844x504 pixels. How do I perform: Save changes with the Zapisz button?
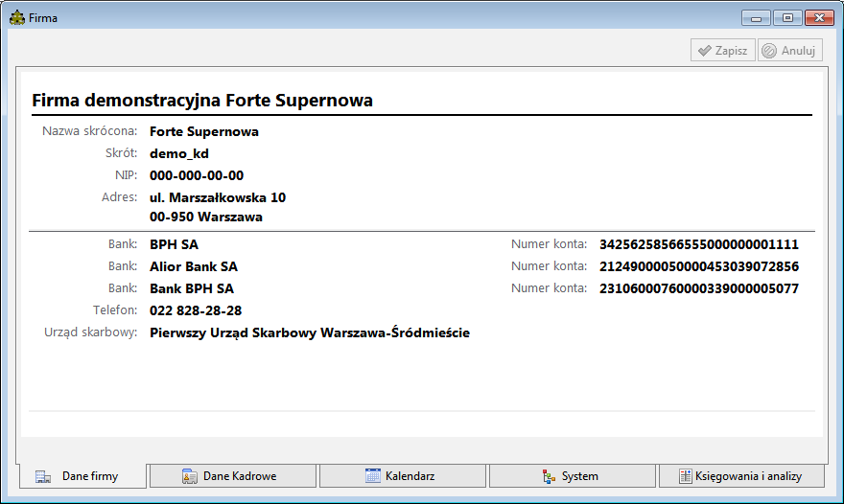[x=723, y=51]
